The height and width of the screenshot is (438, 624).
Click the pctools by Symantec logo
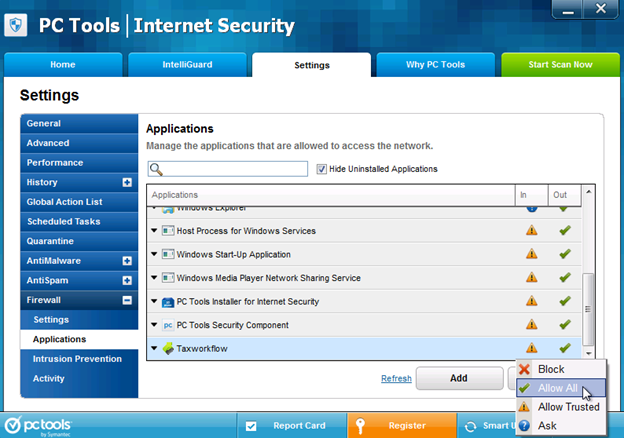[x=38, y=426]
